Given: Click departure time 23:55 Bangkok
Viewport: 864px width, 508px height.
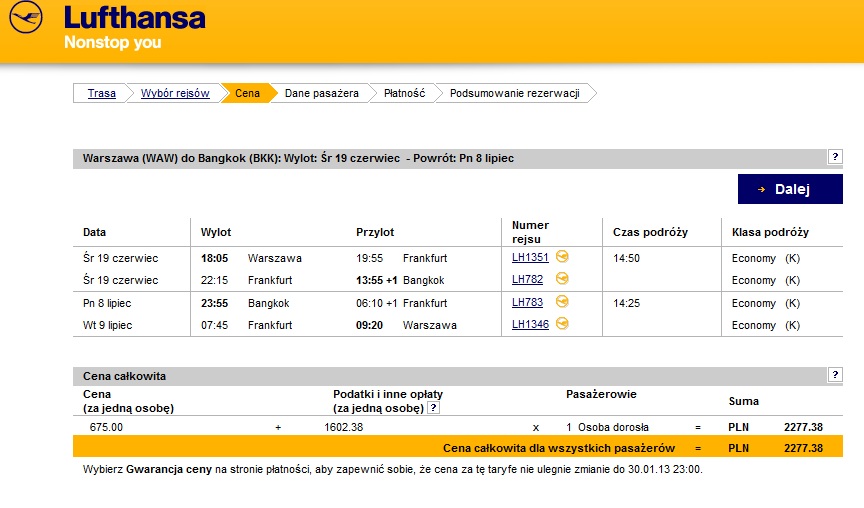Looking at the screenshot, I should 245,303.
